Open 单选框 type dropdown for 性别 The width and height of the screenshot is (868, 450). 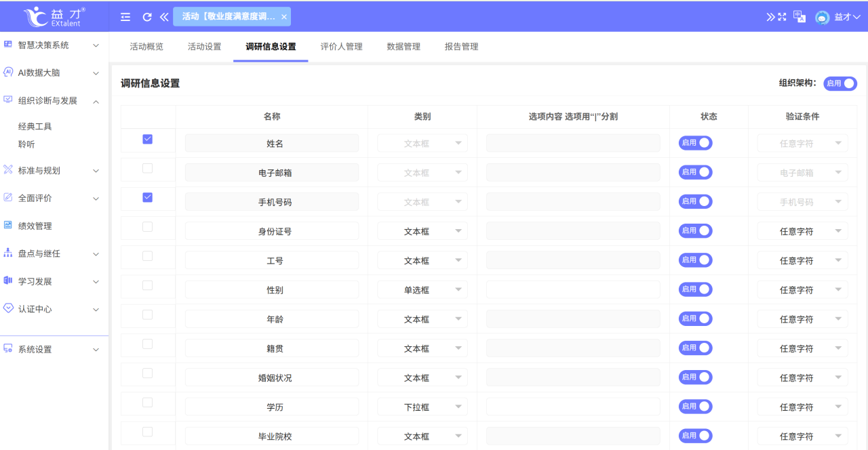pyautogui.click(x=422, y=290)
